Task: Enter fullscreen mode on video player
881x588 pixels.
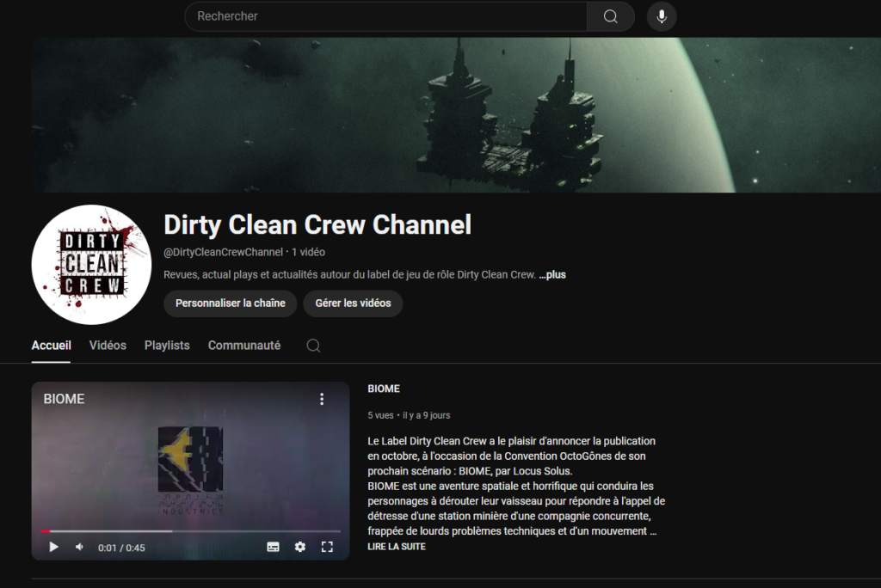Action: click(x=327, y=547)
